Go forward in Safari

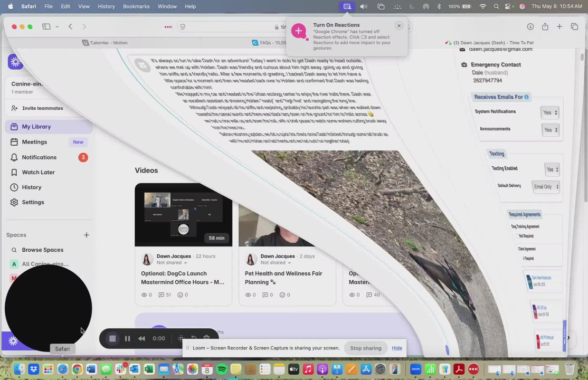84,26
